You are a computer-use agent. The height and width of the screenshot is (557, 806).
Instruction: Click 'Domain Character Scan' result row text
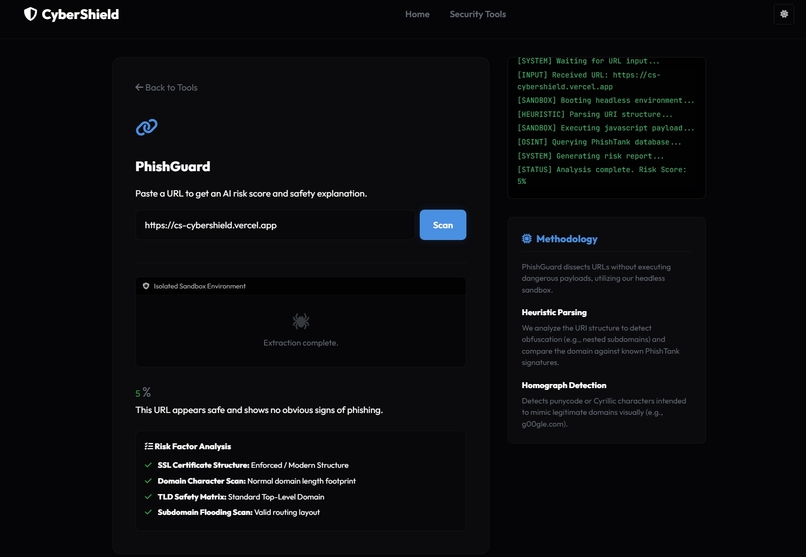tap(257, 481)
